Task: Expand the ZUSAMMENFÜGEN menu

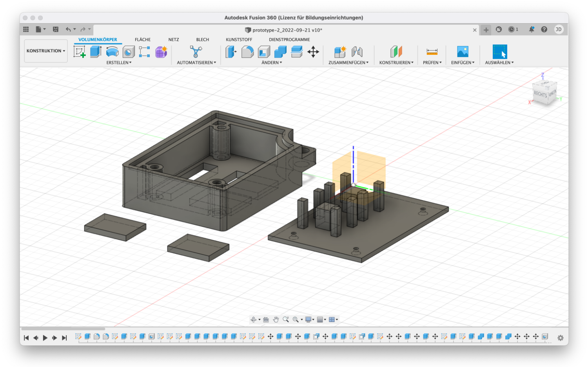Action: (x=348, y=63)
